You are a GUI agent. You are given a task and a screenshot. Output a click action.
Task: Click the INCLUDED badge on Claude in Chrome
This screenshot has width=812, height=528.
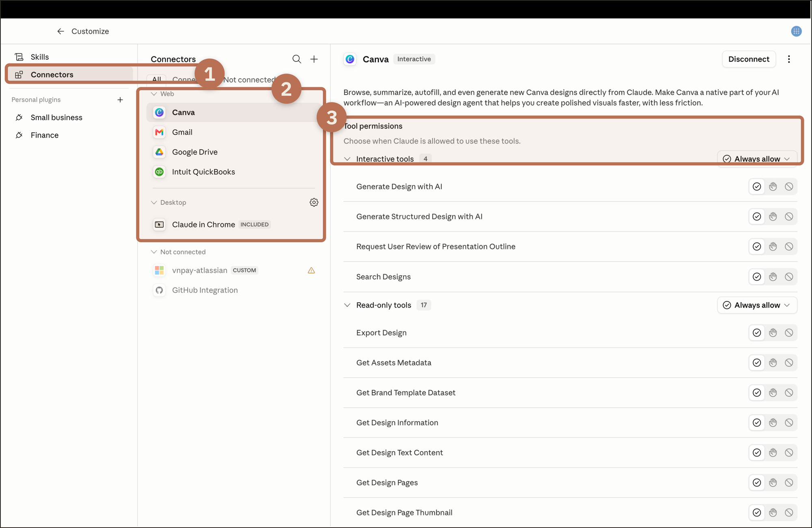(255, 225)
